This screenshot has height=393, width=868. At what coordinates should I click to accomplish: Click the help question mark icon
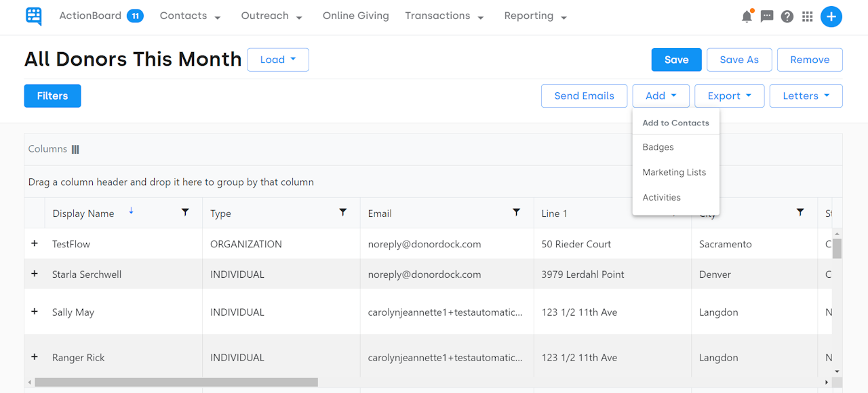tap(787, 16)
